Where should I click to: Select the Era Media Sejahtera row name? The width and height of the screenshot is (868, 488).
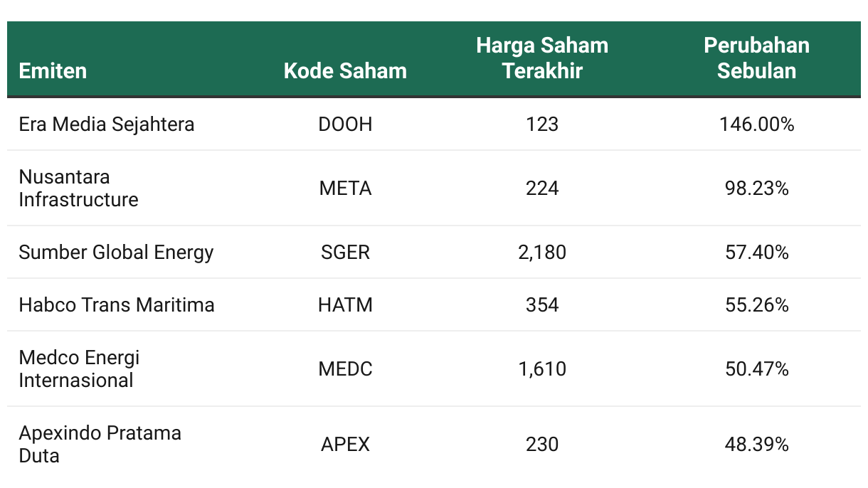click(107, 124)
